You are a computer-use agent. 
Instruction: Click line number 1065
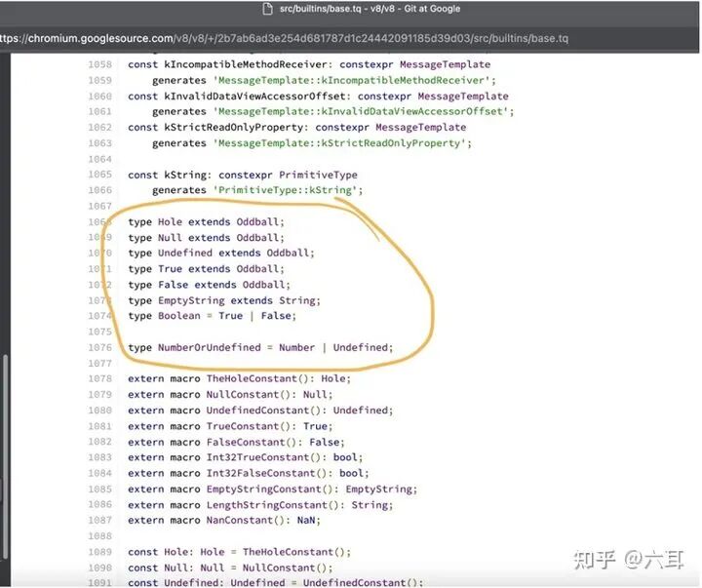point(99,175)
